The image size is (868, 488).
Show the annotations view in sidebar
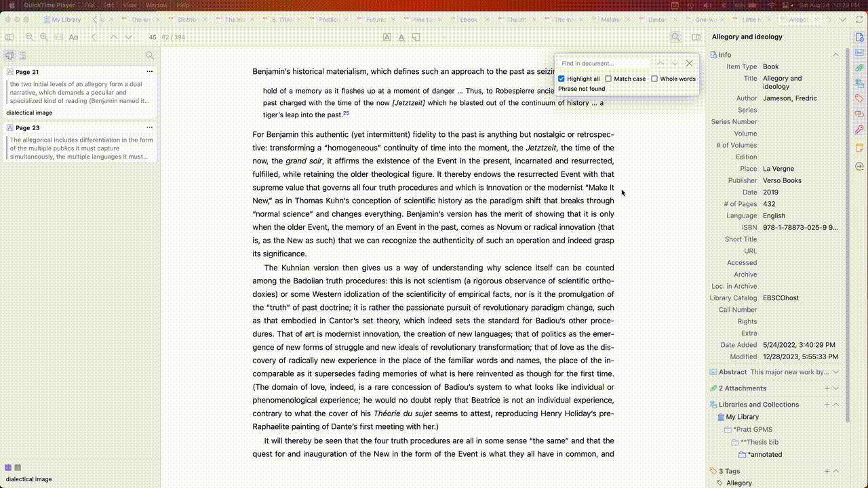[9, 56]
